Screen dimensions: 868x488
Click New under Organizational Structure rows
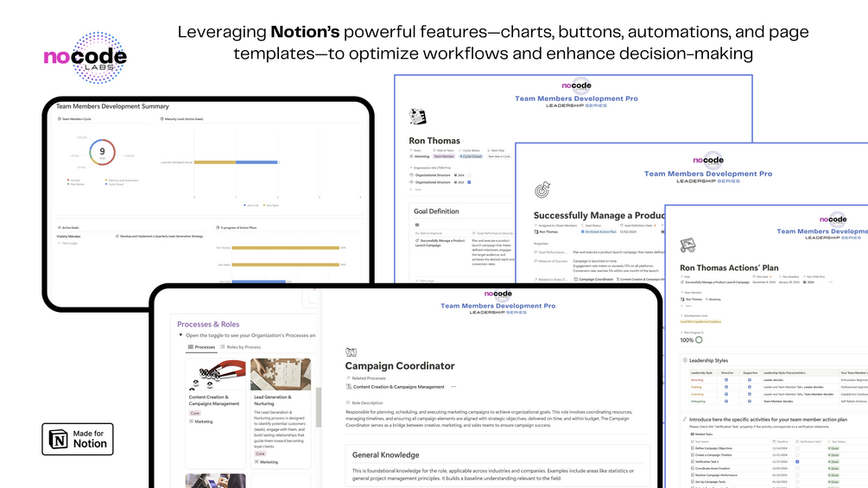[415, 190]
